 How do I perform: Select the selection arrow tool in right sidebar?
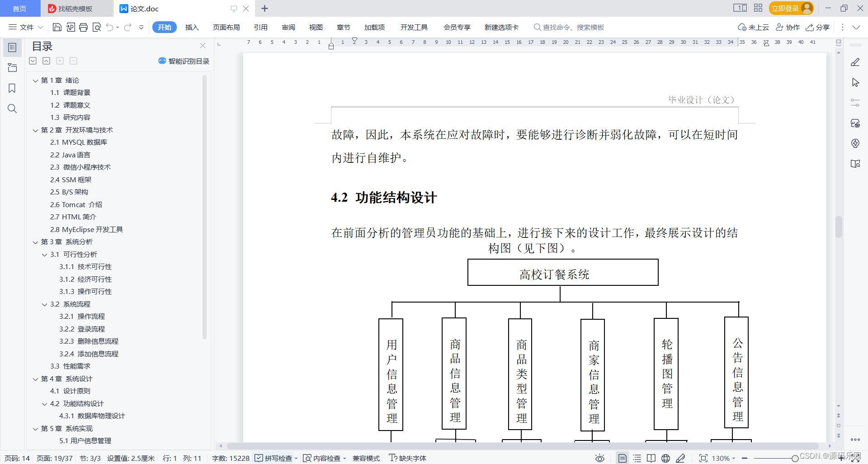pos(855,82)
